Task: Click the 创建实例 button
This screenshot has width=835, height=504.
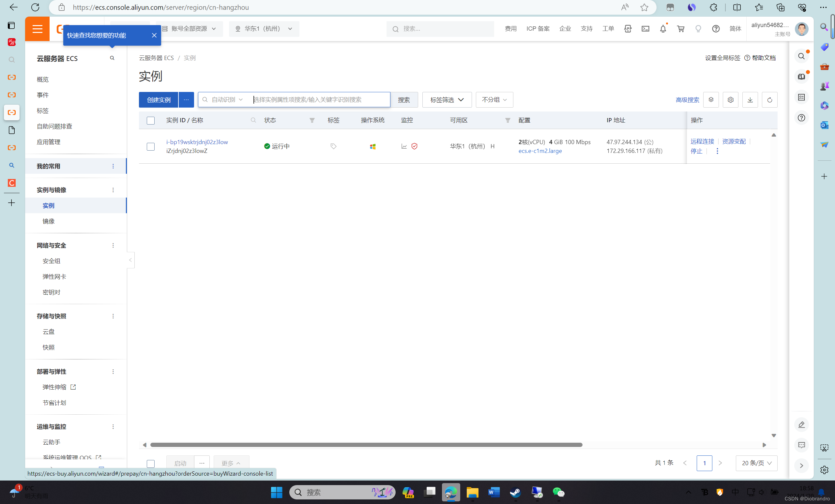Action: 159,100
